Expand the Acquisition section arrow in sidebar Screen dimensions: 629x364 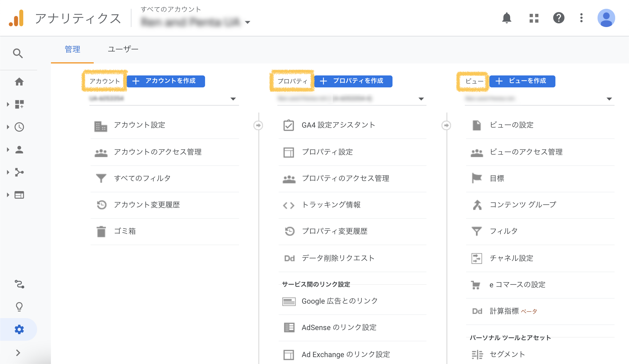pos(8,172)
